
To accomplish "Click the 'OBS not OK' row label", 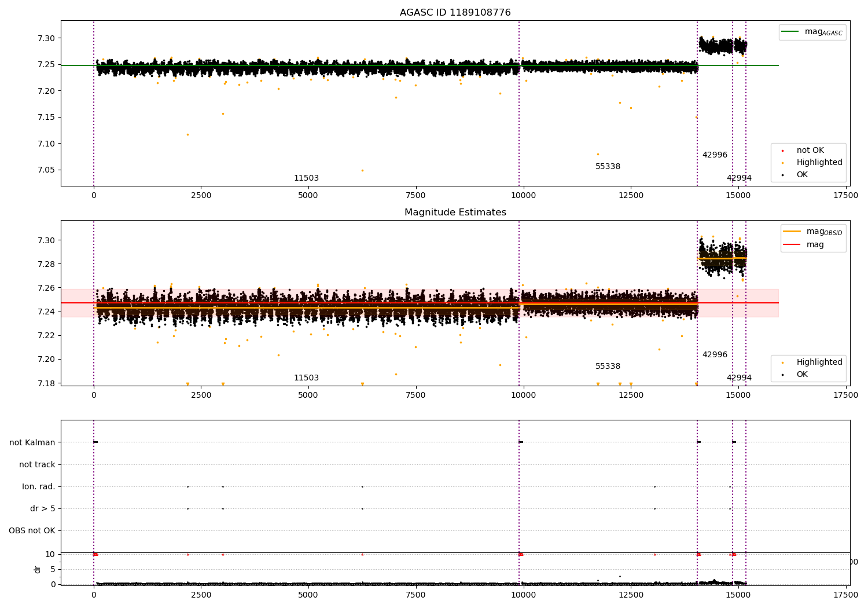I will pyautogui.click(x=32, y=531).
